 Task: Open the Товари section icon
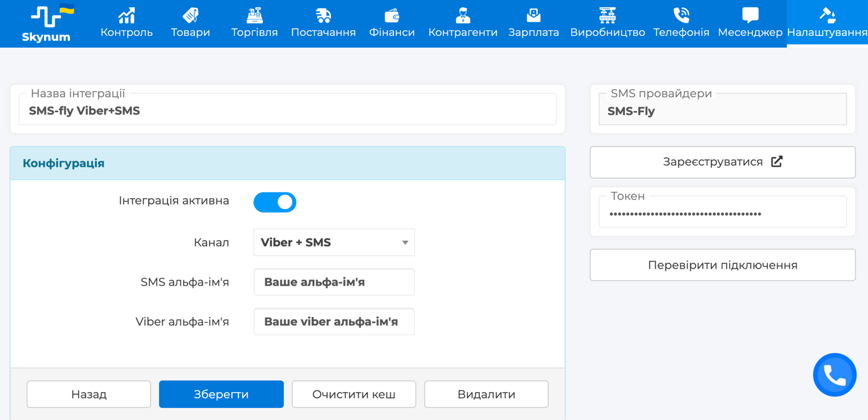(190, 15)
